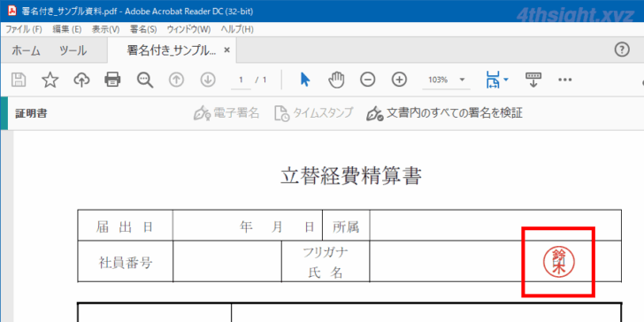Viewport: 644px width, 322px height.
Task: Open the 署名(S) menu
Action: pyautogui.click(x=143, y=29)
